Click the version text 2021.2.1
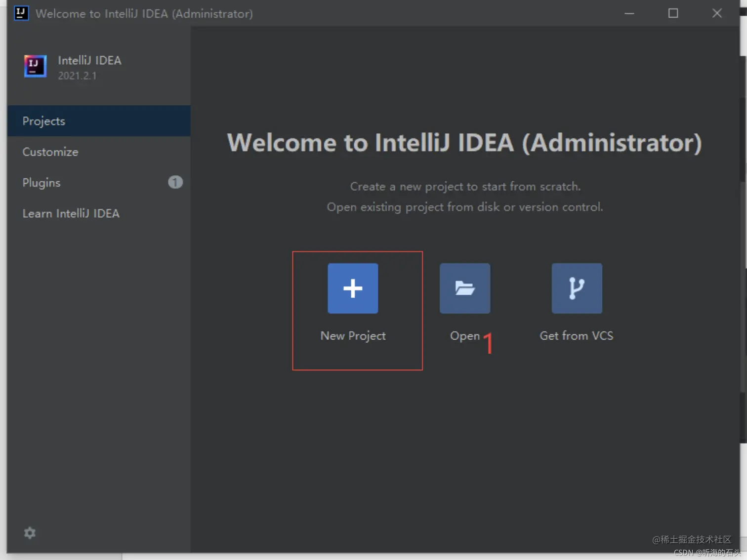The image size is (747, 560). tap(77, 76)
